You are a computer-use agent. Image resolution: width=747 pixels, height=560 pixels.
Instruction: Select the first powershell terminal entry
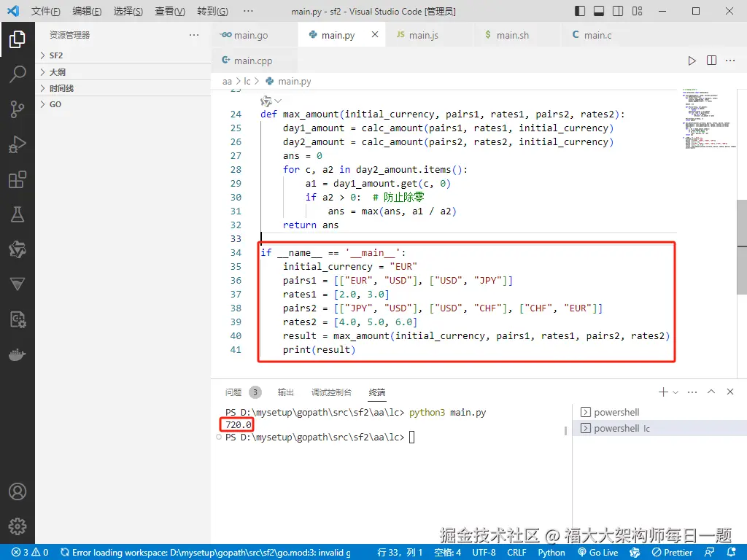click(659, 412)
